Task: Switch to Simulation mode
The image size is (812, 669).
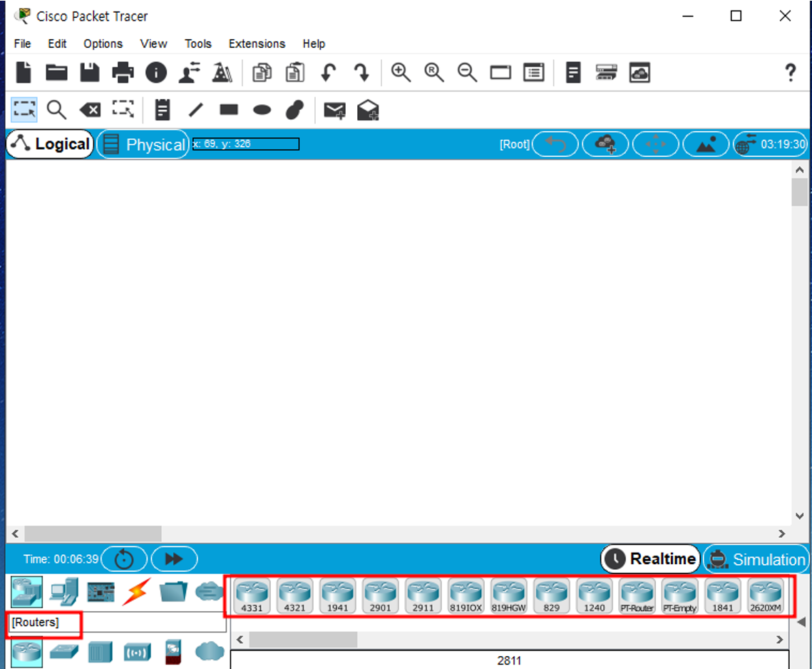Action: pyautogui.click(x=756, y=559)
